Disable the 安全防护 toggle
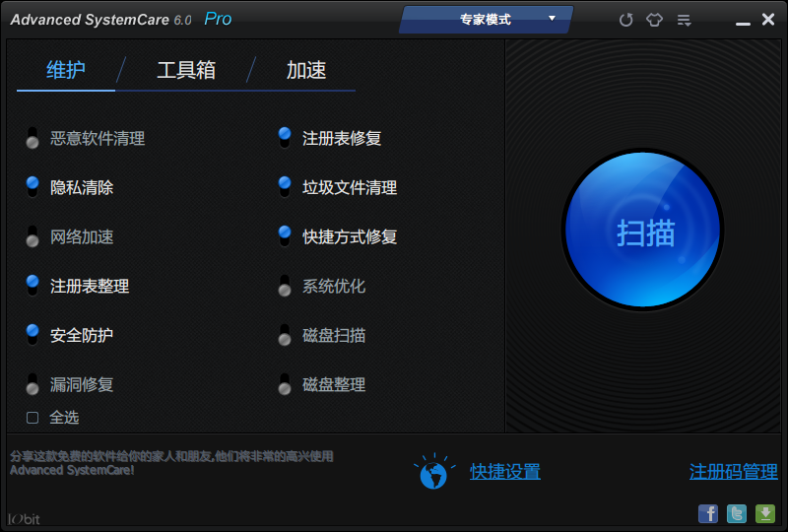 [33, 335]
